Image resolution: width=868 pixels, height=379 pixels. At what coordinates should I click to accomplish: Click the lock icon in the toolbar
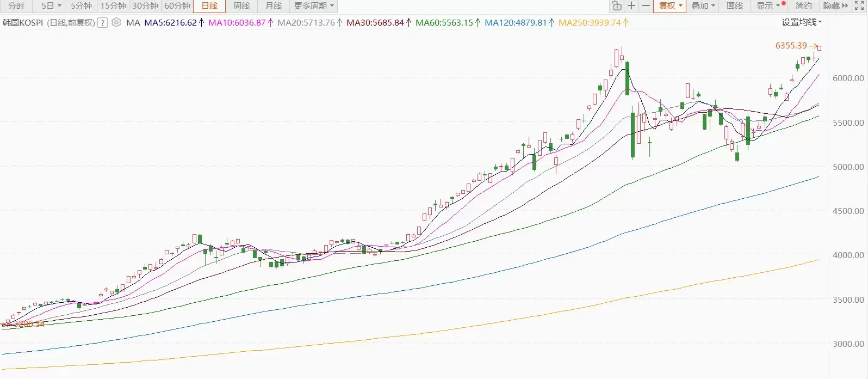pos(617,6)
